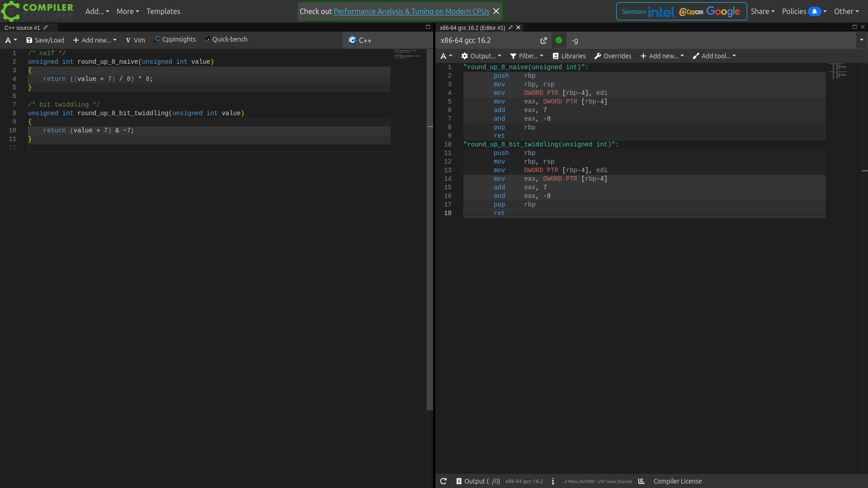The width and height of the screenshot is (868, 488).
Task: Click the Libraries button
Action: coord(569,56)
